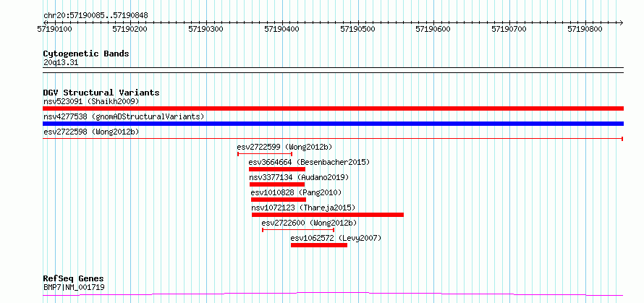Click ruler position 57190200
This screenshot has height=303, width=644.
(x=130, y=29)
